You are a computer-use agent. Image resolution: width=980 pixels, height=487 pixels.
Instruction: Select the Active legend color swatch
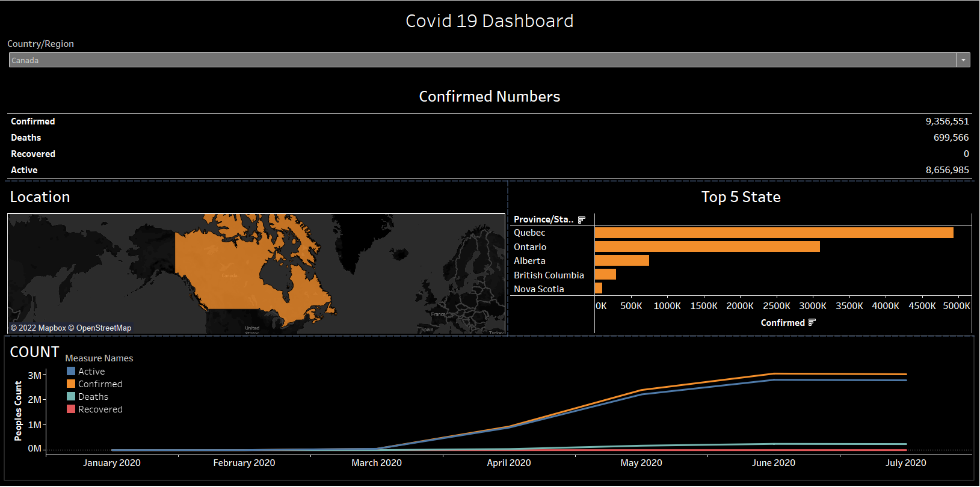pyautogui.click(x=71, y=372)
